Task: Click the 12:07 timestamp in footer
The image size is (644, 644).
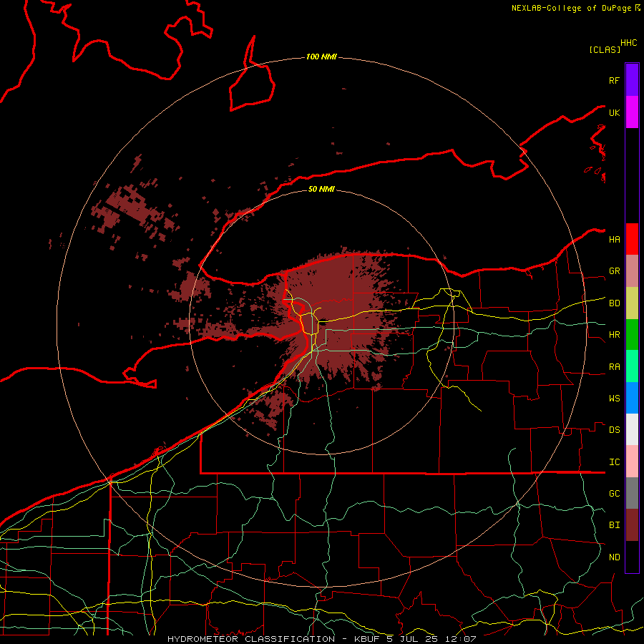Action: [x=462, y=639]
